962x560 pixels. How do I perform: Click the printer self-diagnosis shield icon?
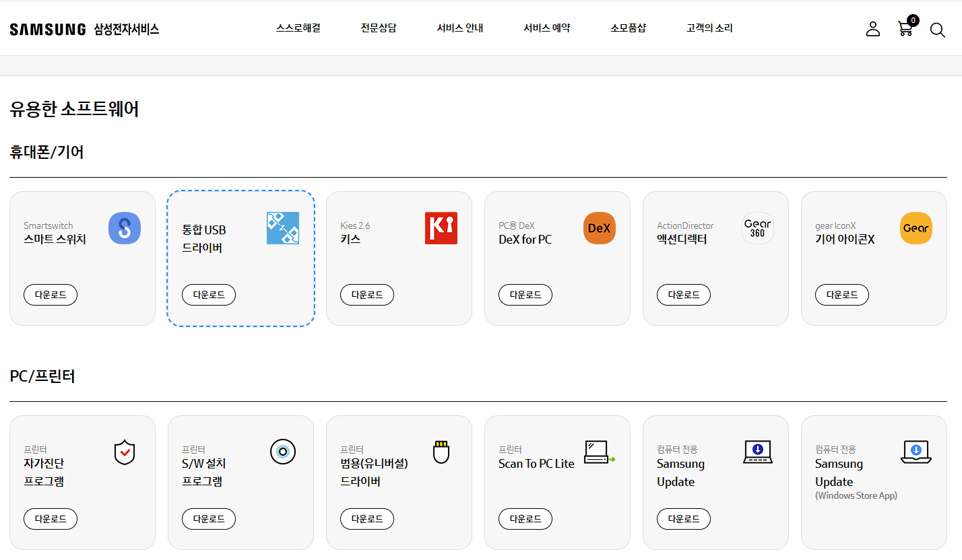pos(125,452)
